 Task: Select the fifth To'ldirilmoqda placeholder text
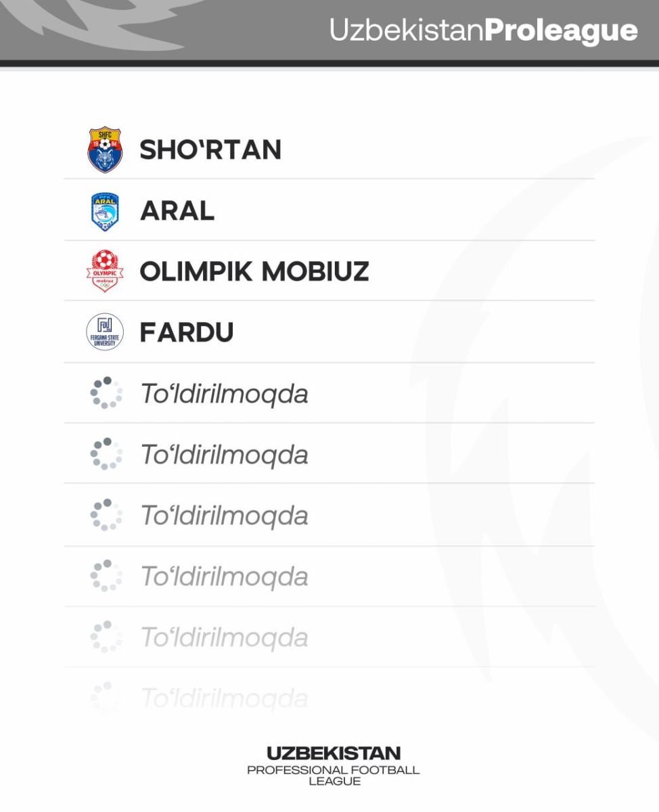[224, 637]
